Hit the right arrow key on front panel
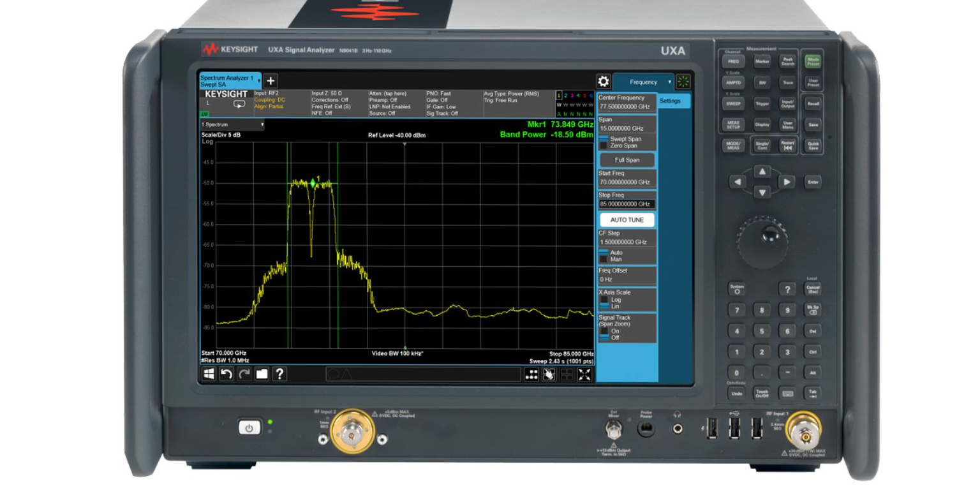 (787, 182)
